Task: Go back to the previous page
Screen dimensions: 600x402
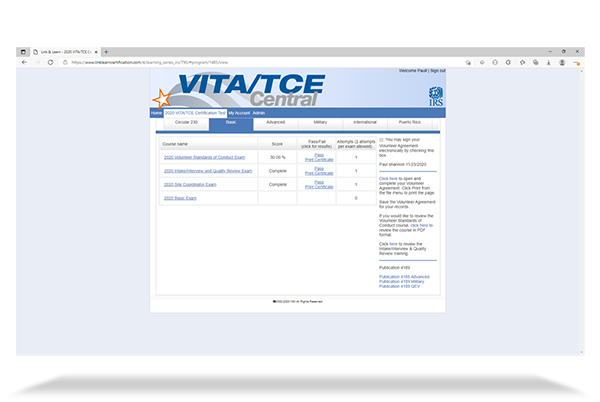Action: pyautogui.click(x=24, y=62)
